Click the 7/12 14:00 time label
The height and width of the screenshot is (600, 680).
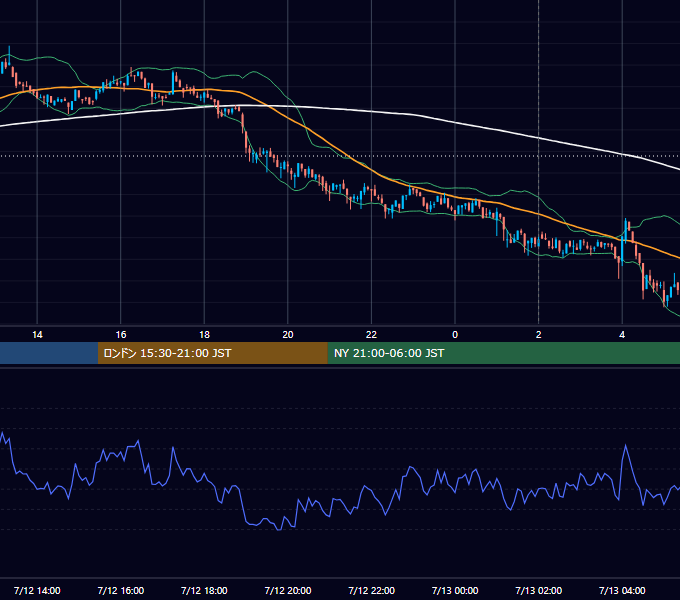coord(37,590)
